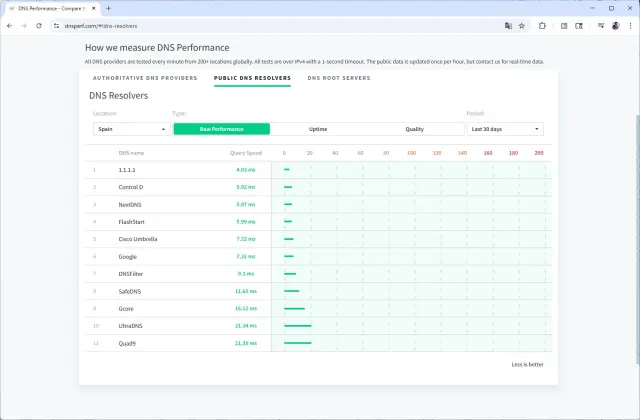Switch the type to Uptime
640x420 pixels.
pos(318,129)
